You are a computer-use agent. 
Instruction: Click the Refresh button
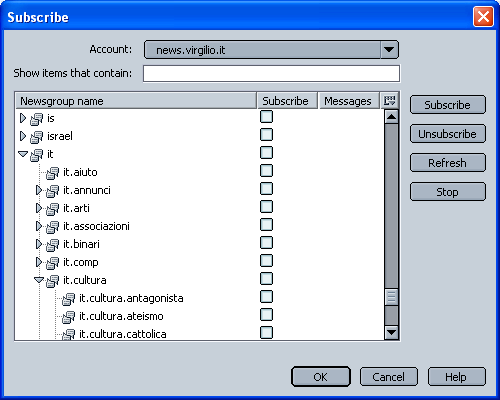click(448, 163)
